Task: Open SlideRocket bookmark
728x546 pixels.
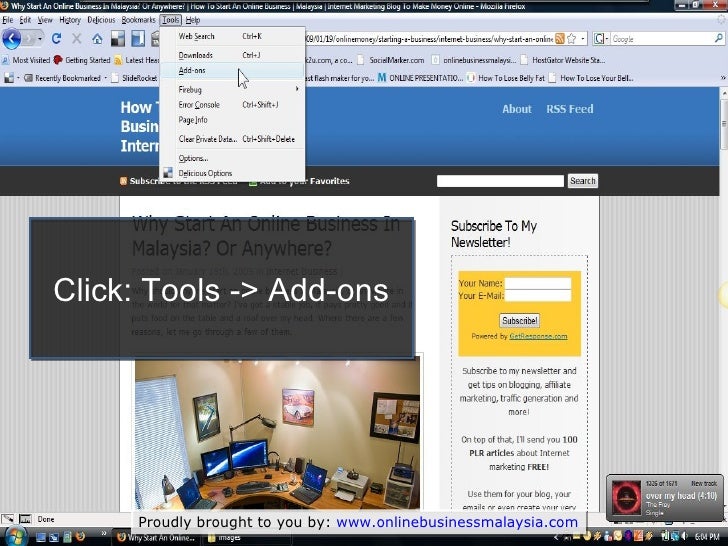Action: point(135,78)
